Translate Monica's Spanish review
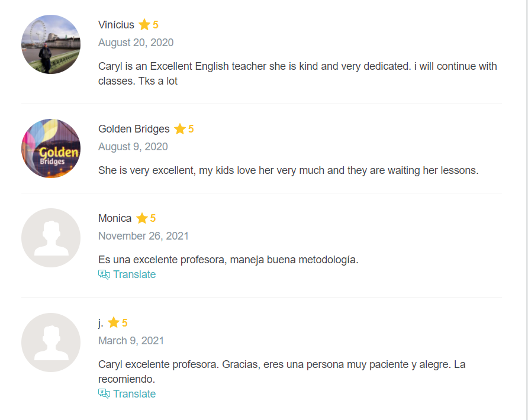The height and width of the screenshot is (420, 528). [x=134, y=274]
